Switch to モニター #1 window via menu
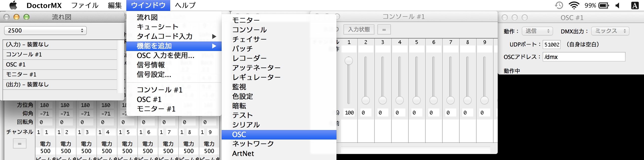 pos(174,109)
